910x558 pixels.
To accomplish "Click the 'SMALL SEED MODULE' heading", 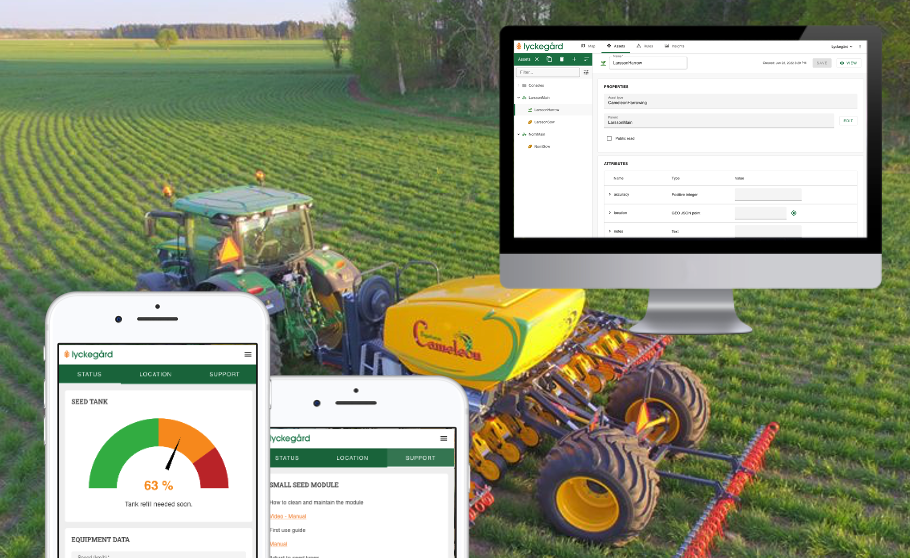I will tap(304, 485).
